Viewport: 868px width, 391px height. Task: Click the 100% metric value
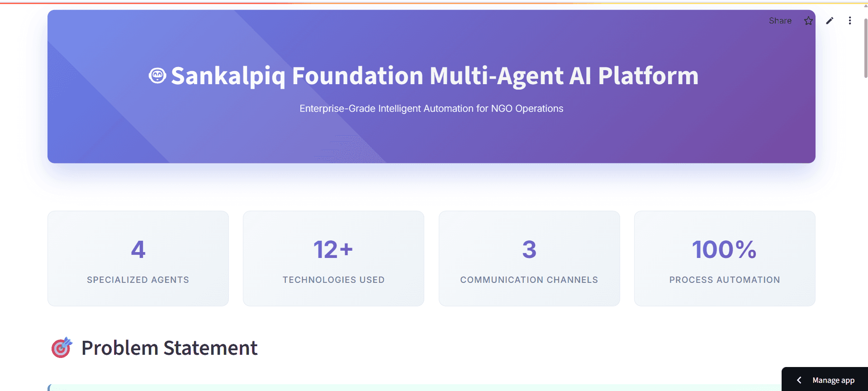pyautogui.click(x=724, y=249)
